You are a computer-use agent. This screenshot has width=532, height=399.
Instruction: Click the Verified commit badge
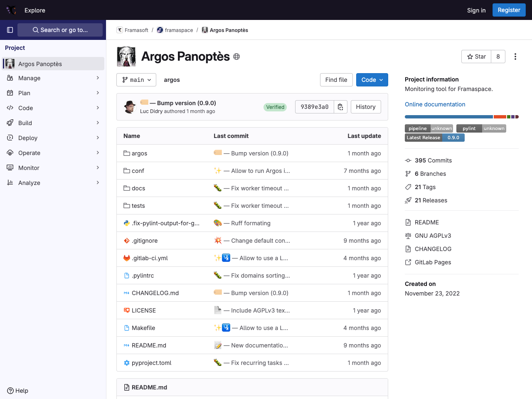tap(275, 107)
